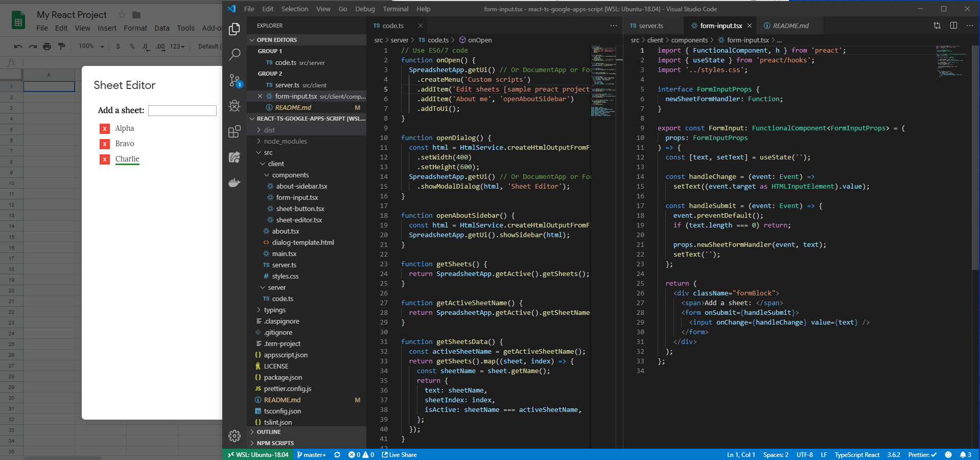980x460 pixels.
Task: Click the code.ts minimap
Action: (x=603, y=81)
